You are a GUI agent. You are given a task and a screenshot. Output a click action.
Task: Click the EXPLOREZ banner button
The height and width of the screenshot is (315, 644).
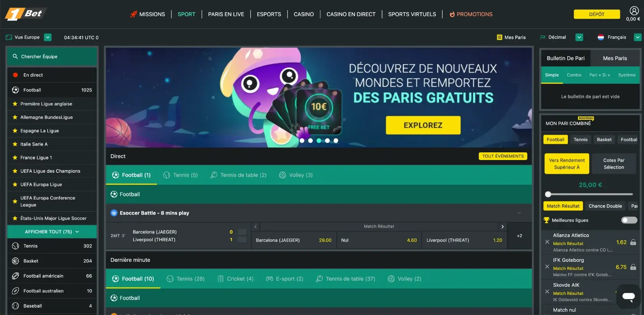pos(423,125)
